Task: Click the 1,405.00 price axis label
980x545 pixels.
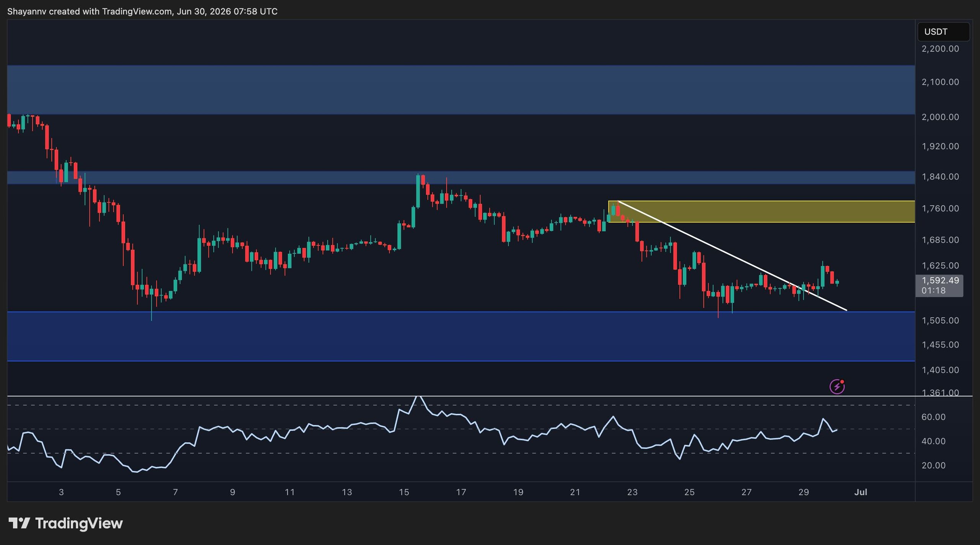Action: (940, 370)
